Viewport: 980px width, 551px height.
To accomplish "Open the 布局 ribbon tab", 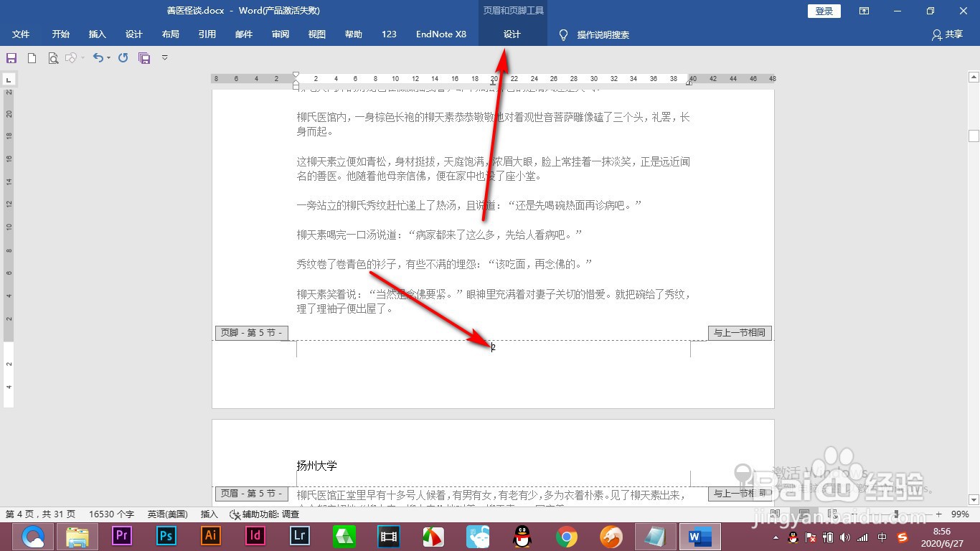I will tap(171, 34).
